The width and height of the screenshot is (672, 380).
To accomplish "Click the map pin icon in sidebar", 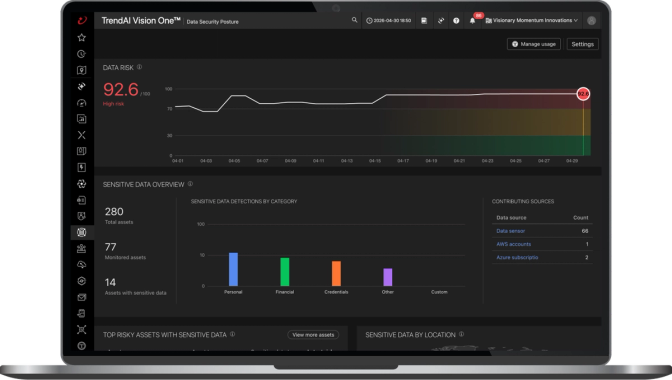I will click(81, 70).
